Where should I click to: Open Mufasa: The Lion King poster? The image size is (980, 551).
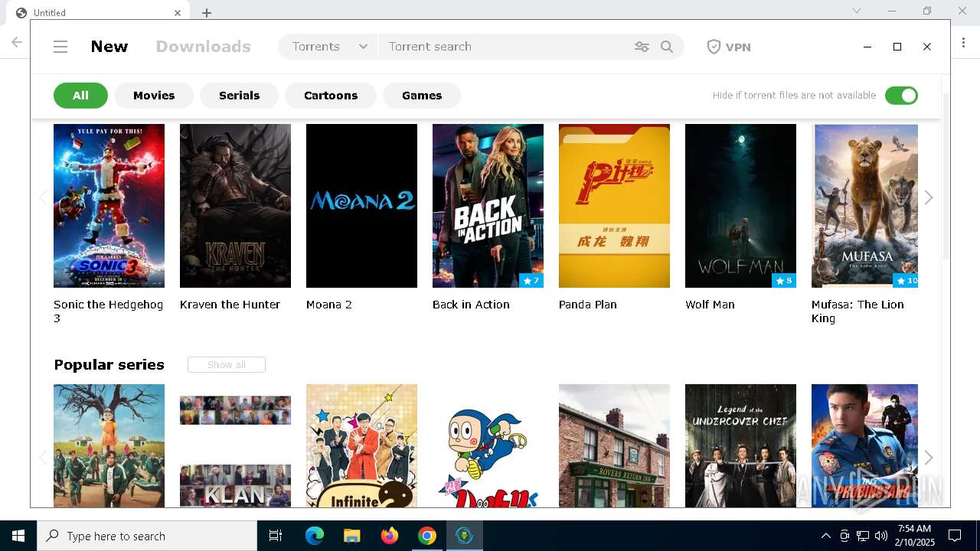tap(866, 206)
